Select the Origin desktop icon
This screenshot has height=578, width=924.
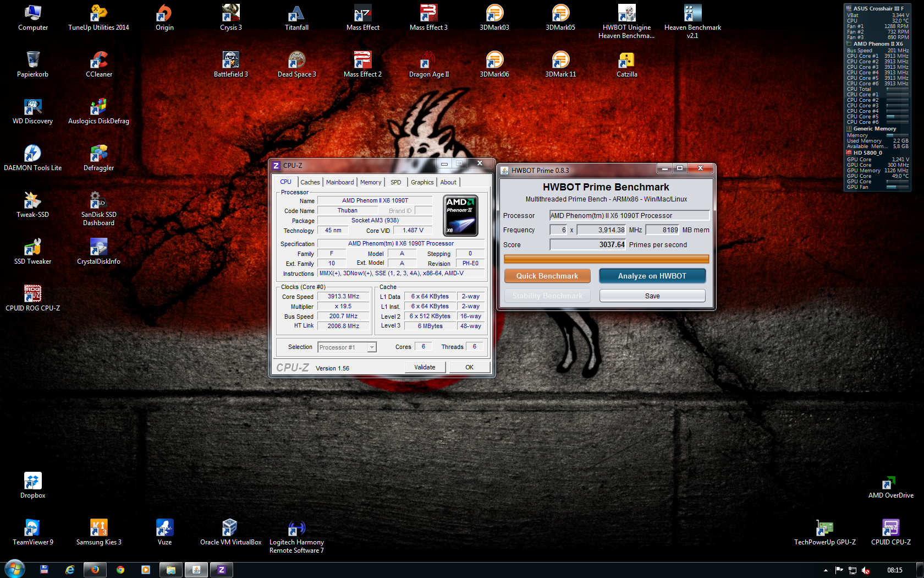tap(164, 18)
